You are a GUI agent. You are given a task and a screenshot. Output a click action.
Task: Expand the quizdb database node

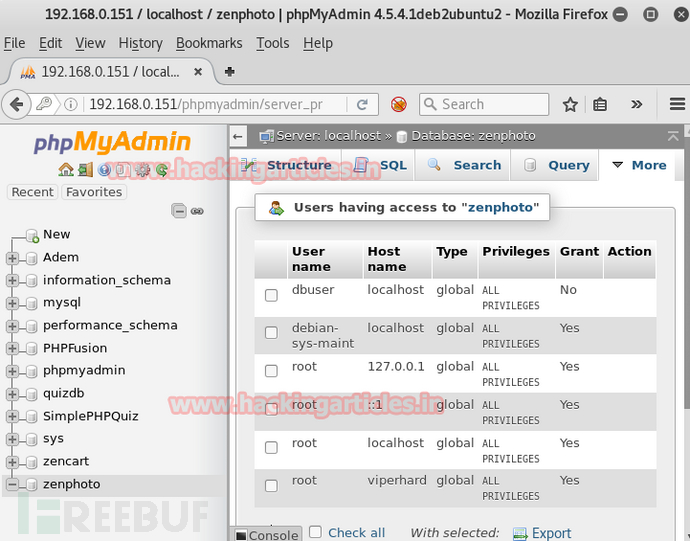pos(12,394)
